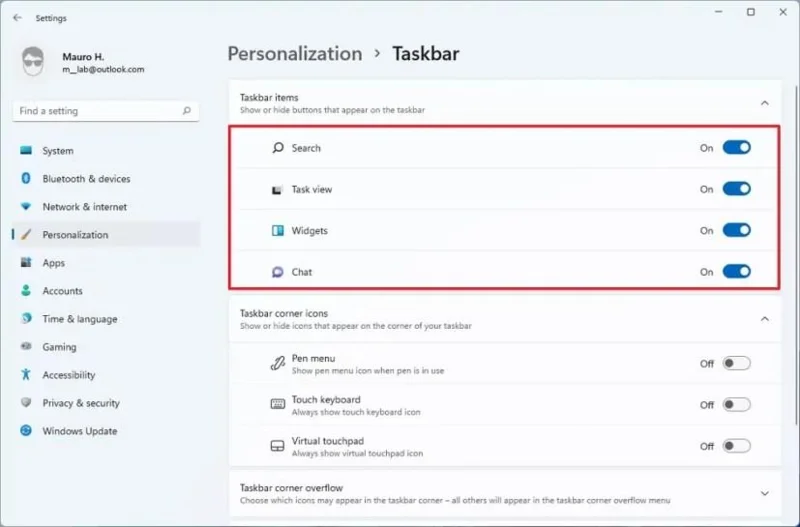Select Apps label in sidebar
The width and height of the screenshot is (800, 527).
(x=54, y=263)
